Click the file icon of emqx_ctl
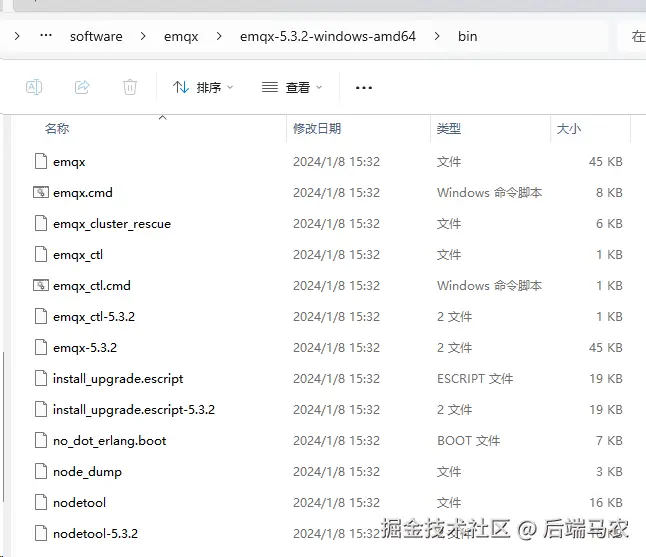Image resolution: width=646 pixels, height=557 pixels. tap(41, 254)
